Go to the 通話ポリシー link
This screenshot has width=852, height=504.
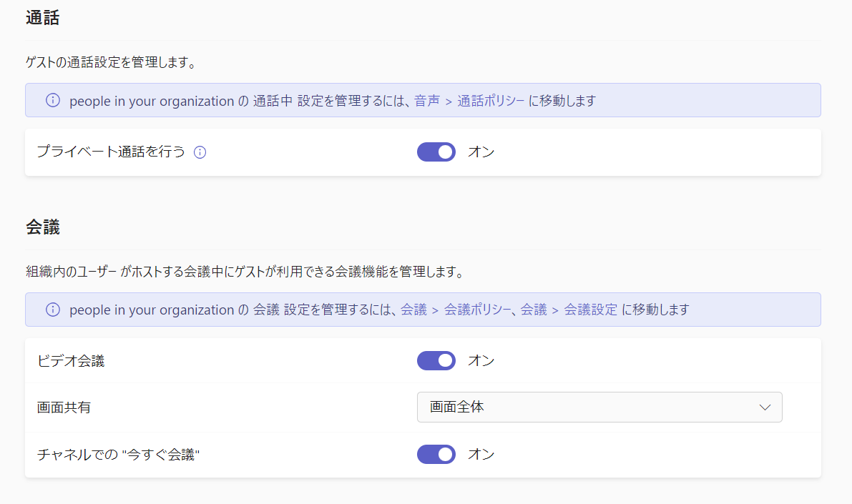click(491, 101)
